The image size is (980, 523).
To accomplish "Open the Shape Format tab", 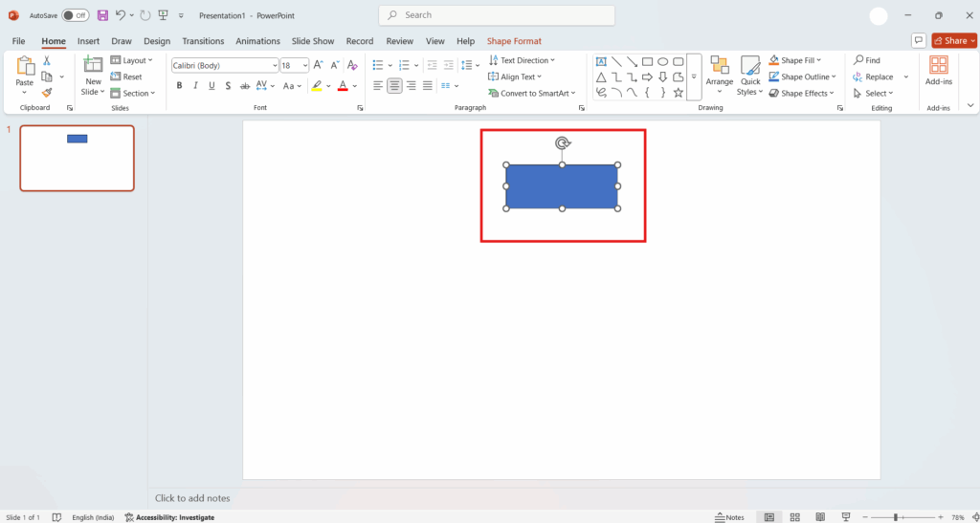I will (514, 41).
